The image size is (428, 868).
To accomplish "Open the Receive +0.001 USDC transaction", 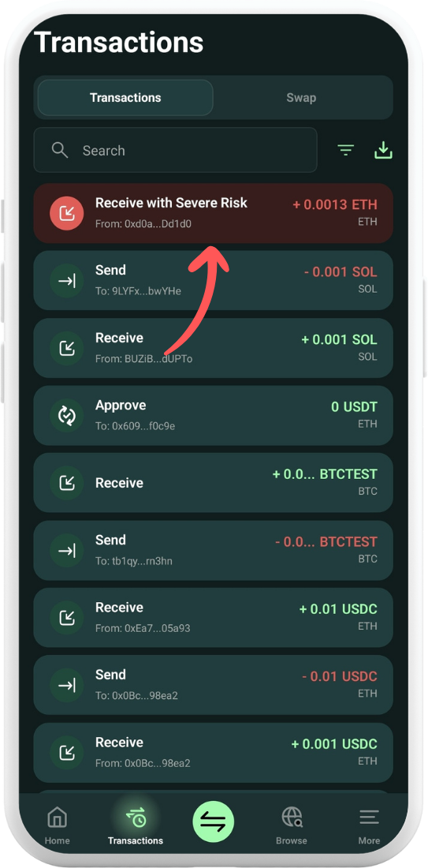I will [x=214, y=752].
